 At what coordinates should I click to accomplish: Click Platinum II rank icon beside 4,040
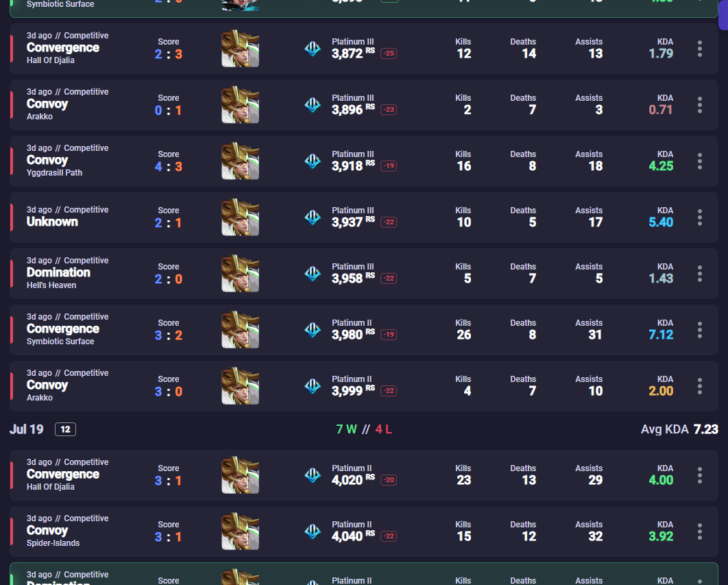(313, 532)
